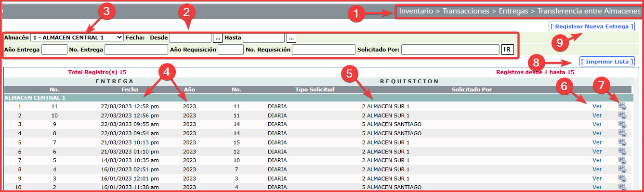Screen dimensions: 644x192
Task: Click the Fecha column header
Action: click(x=130, y=90)
